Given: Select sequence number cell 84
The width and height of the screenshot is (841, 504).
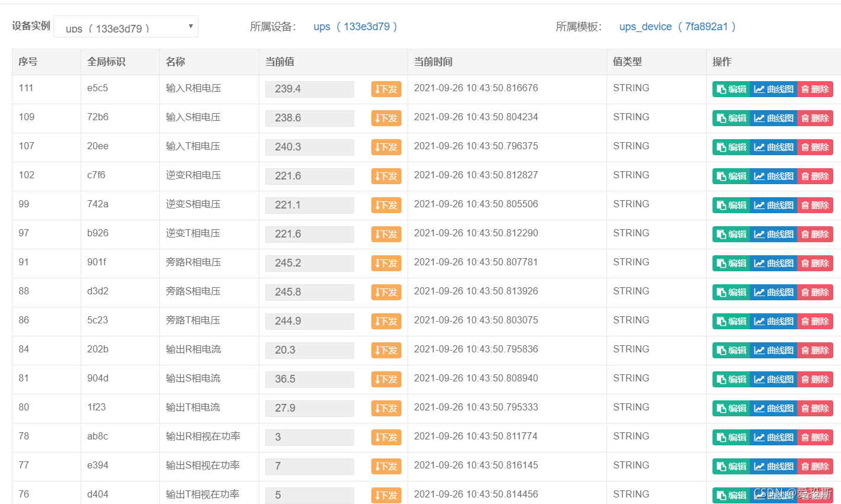Looking at the screenshot, I should pyautogui.click(x=24, y=349).
